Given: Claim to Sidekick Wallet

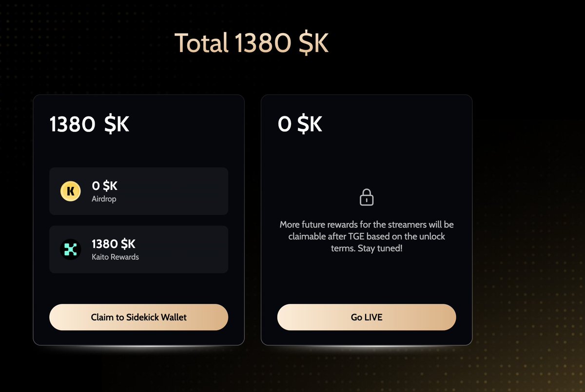Looking at the screenshot, I should click(x=139, y=317).
